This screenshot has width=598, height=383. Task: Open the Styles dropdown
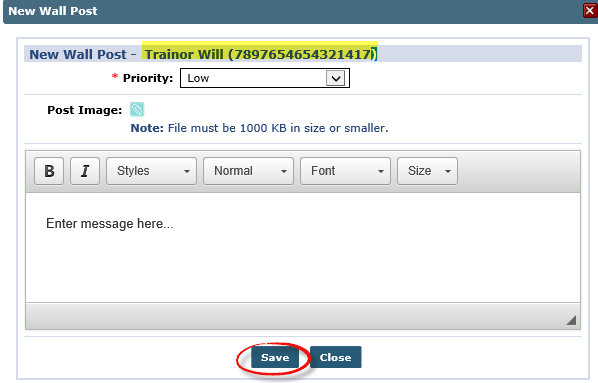(x=151, y=171)
